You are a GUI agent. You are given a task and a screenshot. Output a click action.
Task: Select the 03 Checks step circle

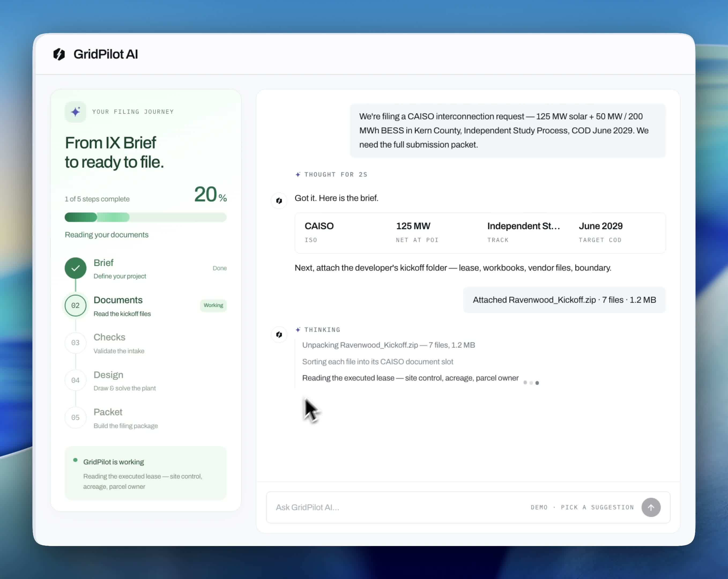[x=75, y=343]
